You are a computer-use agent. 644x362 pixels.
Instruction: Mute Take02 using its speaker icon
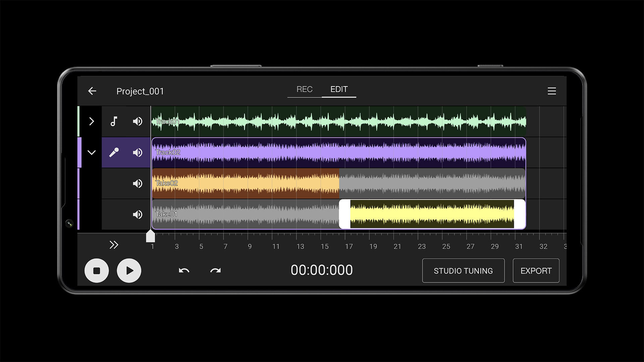pyautogui.click(x=138, y=183)
